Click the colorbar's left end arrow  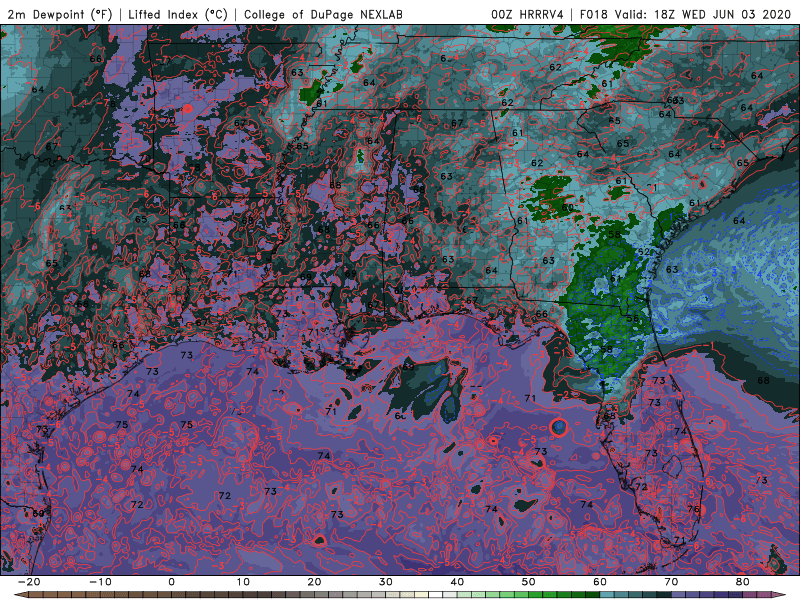[21, 595]
